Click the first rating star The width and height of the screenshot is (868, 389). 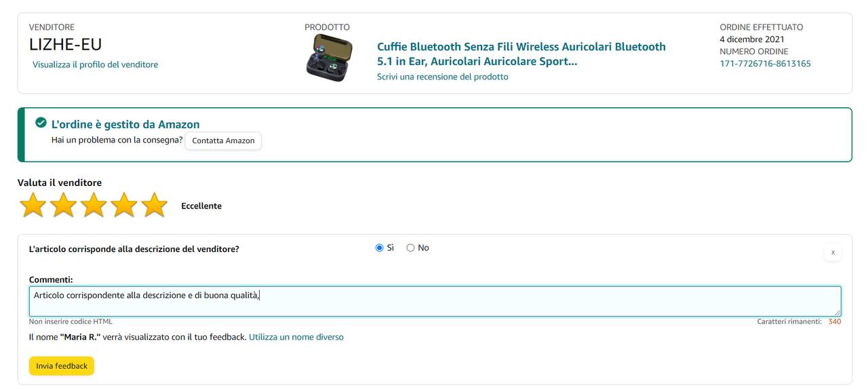33,205
